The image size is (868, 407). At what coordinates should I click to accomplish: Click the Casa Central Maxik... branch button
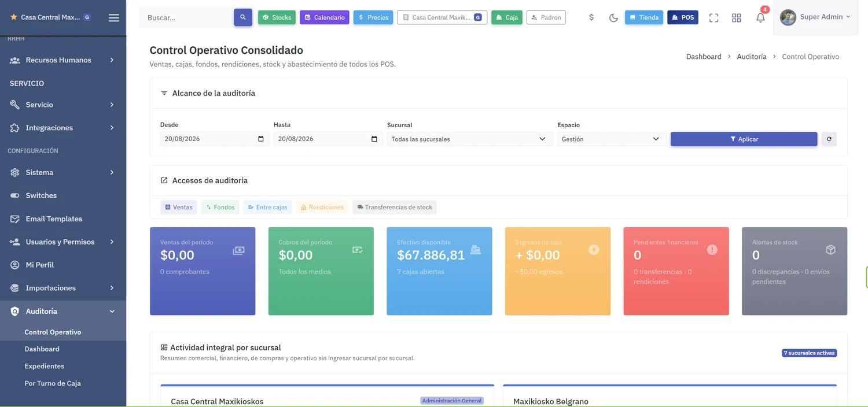442,17
